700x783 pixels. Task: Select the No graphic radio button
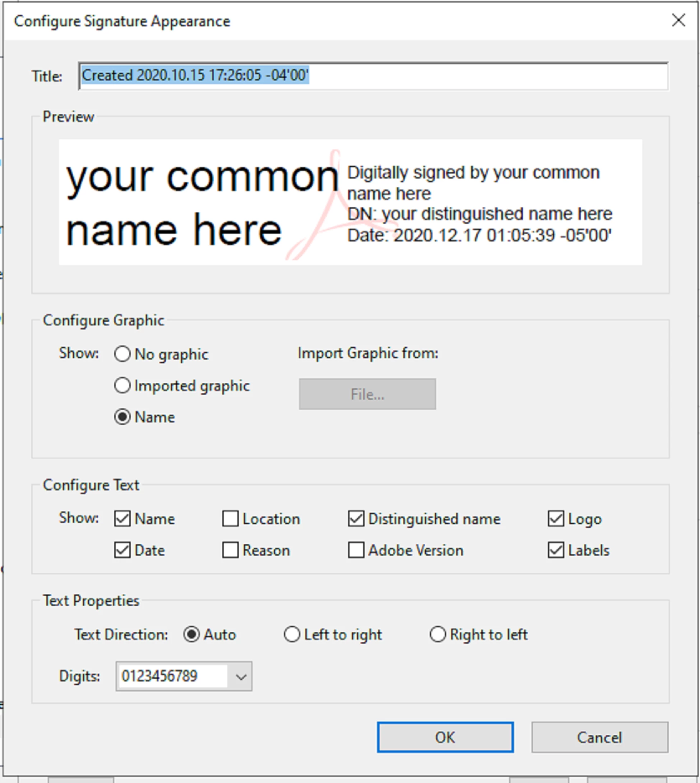122,354
